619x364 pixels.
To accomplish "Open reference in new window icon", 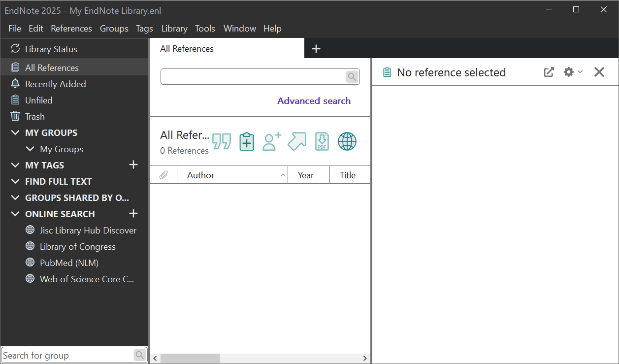I will (x=549, y=72).
